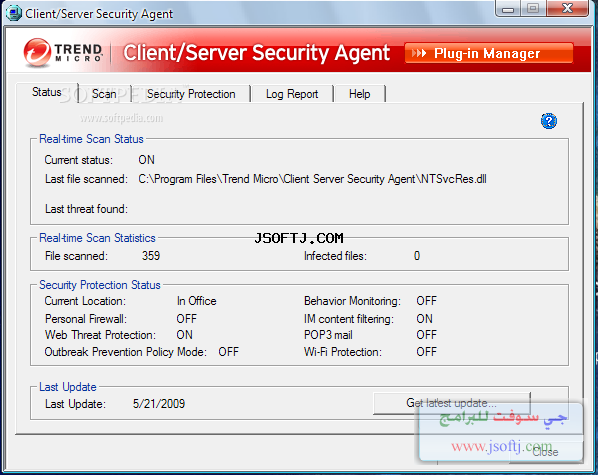Open the Help tab

359,94
